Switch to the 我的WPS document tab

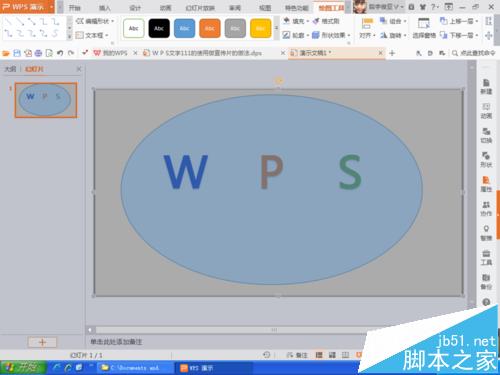point(111,53)
